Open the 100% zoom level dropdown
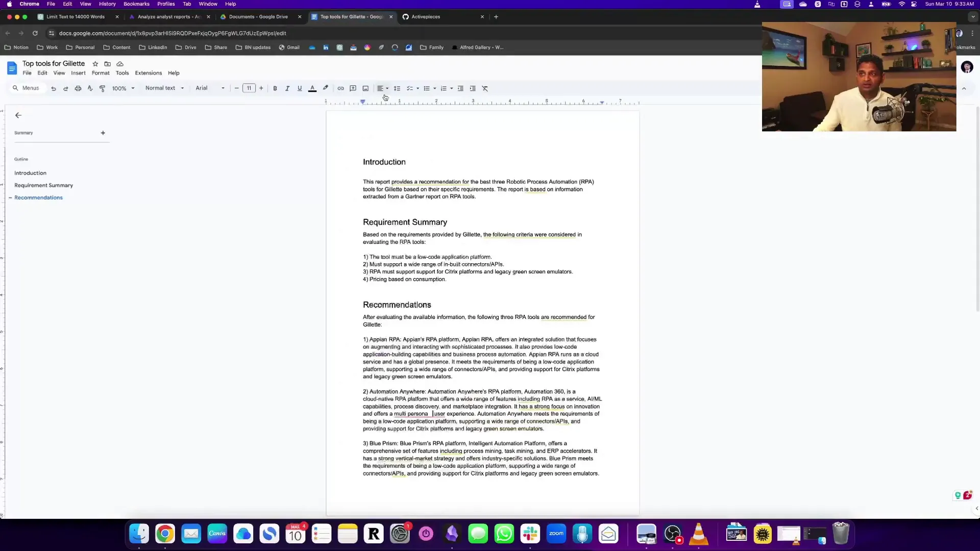The height and width of the screenshot is (551, 980). pos(124,88)
